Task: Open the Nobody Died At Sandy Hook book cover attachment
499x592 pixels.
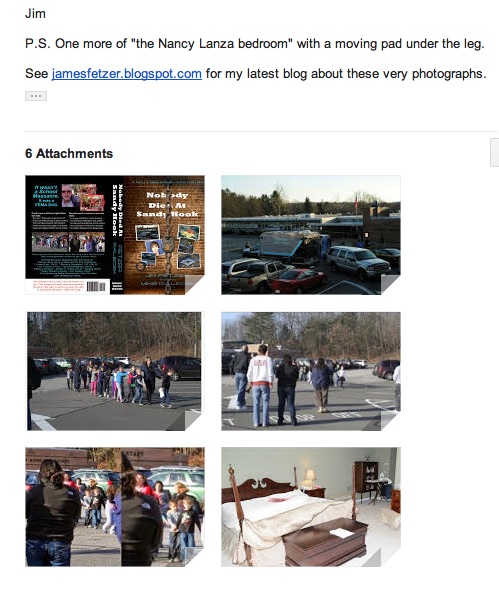Action: [x=115, y=235]
